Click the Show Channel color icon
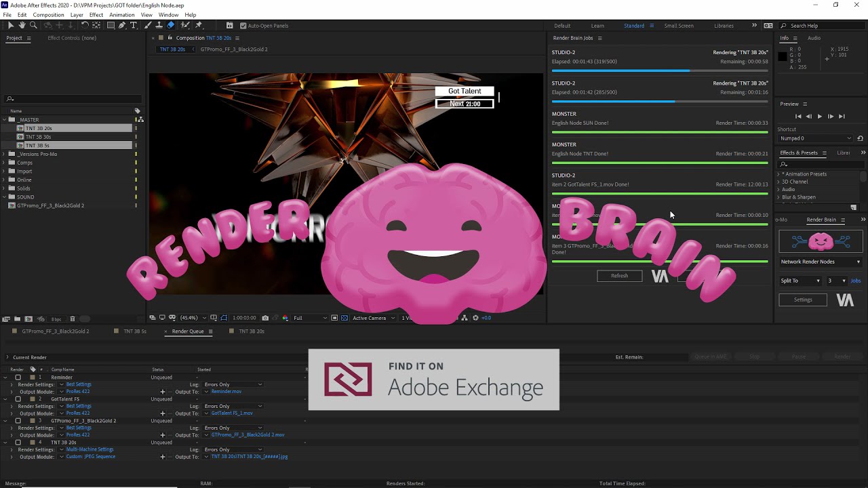 tap(285, 318)
